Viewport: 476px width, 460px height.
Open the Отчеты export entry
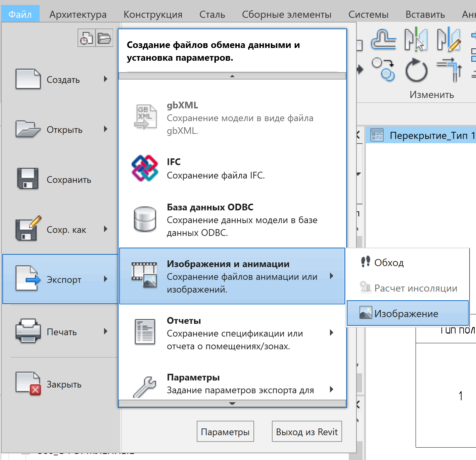(232, 333)
